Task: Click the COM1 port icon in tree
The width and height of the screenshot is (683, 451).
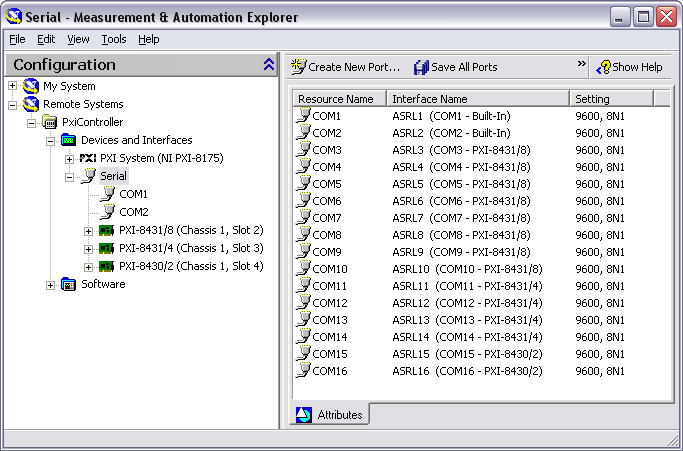Action: 108,194
